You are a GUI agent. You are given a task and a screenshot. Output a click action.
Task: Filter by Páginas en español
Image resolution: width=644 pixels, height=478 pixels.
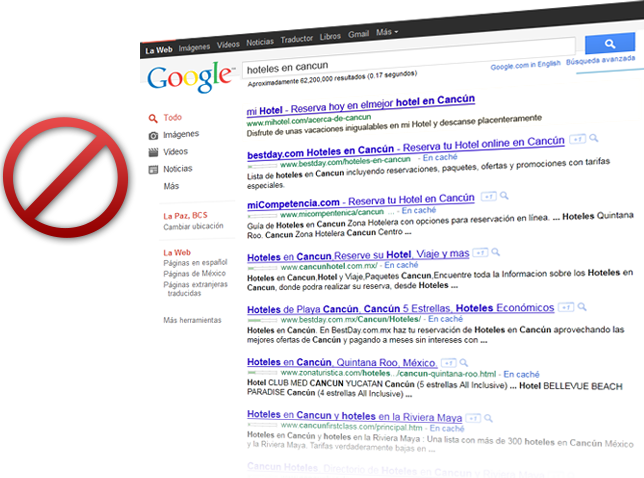click(x=195, y=262)
